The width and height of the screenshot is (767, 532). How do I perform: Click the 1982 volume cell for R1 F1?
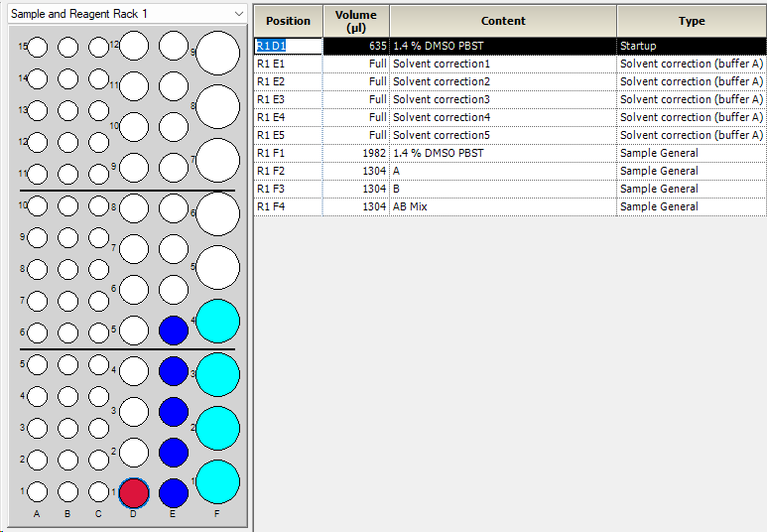click(x=355, y=153)
